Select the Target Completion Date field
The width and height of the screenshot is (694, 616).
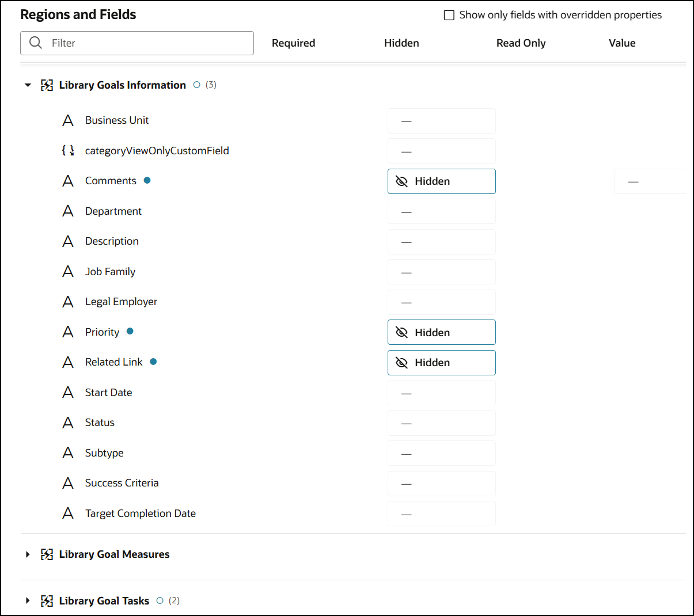point(140,514)
